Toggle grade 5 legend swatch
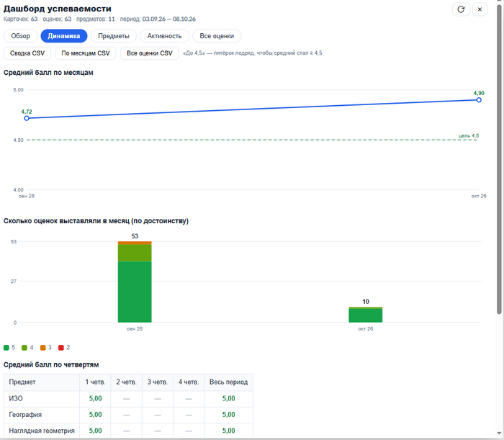Image resolution: width=504 pixels, height=440 pixels. [x=6, y=348]
